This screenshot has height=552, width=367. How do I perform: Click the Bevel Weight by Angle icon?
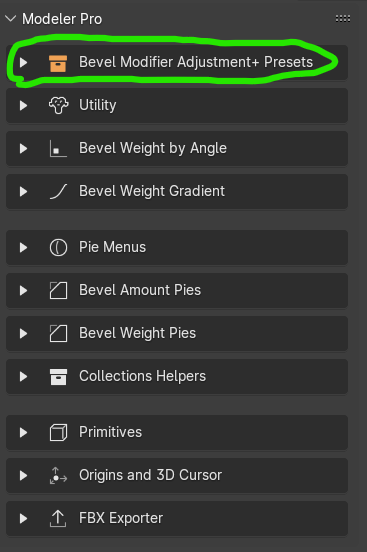coord(58,148)
